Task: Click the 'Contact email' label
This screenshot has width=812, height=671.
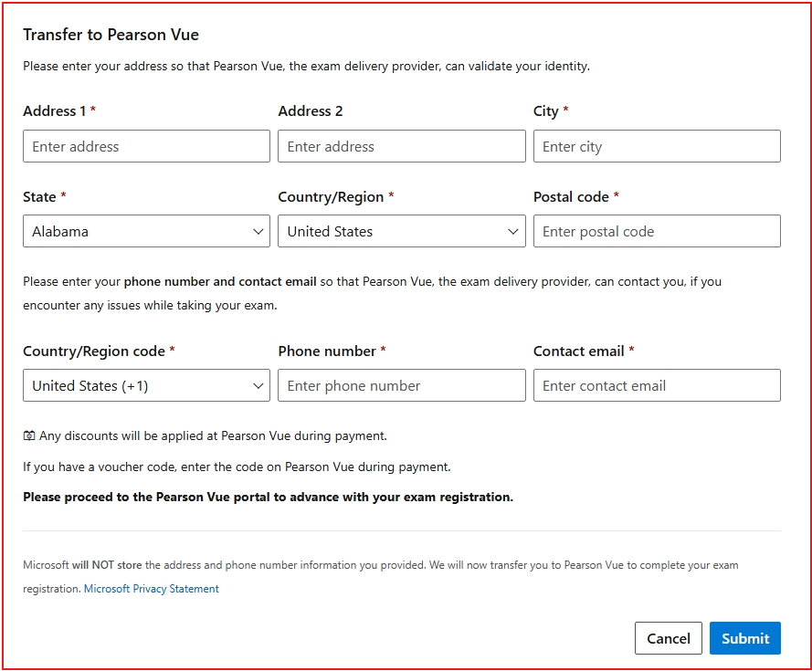Action: (x=578, y=351)
